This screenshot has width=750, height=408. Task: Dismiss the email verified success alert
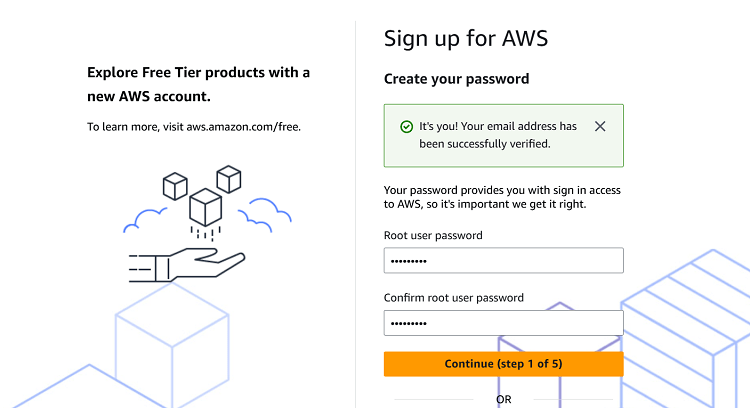coord(600,126)
